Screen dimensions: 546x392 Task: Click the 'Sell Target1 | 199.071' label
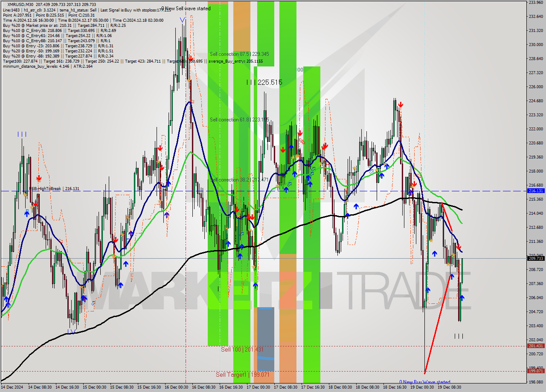click(x=242, y=375)
